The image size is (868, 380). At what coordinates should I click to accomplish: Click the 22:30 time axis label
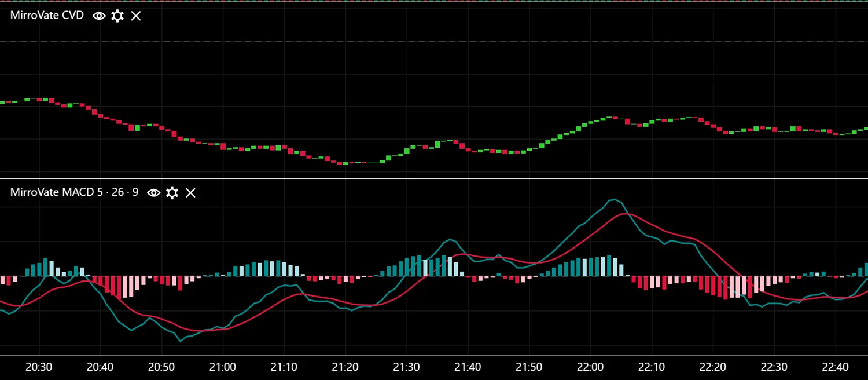[x=774, y=367]
